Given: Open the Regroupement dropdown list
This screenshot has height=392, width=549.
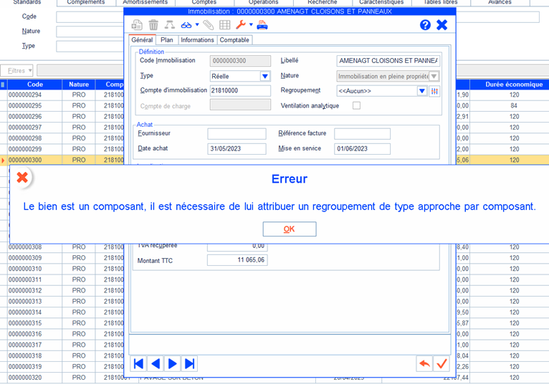Looking at the screenshot, I should tap(421, 91).
